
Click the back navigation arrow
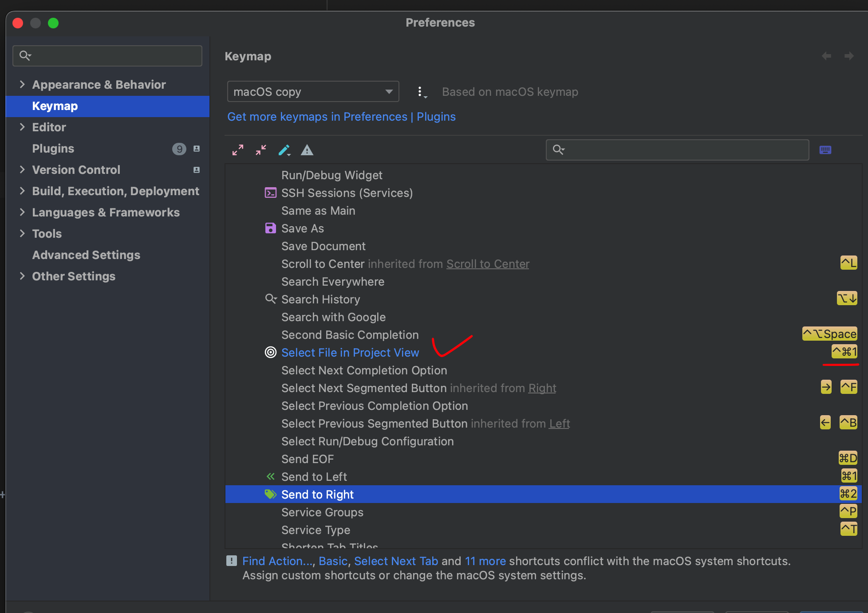pyautogui.click(x=826, y=56)
